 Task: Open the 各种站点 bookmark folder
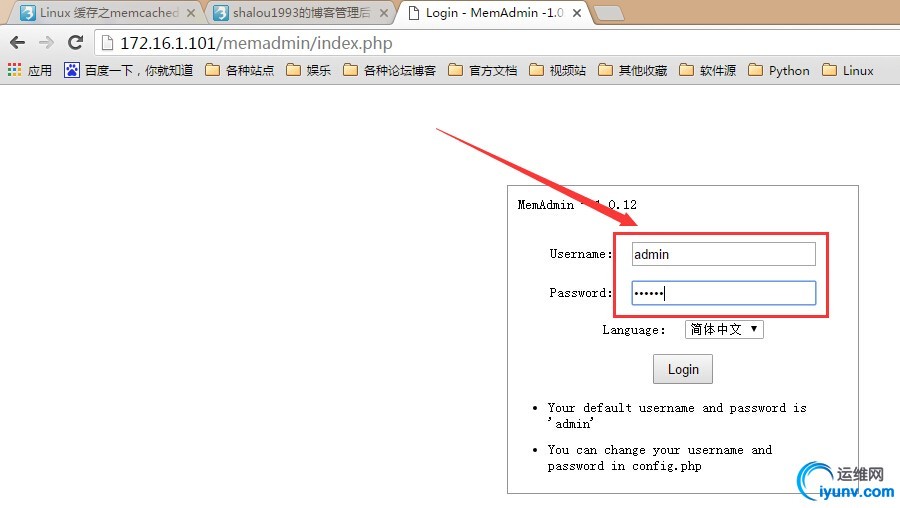tap(240, 71)
